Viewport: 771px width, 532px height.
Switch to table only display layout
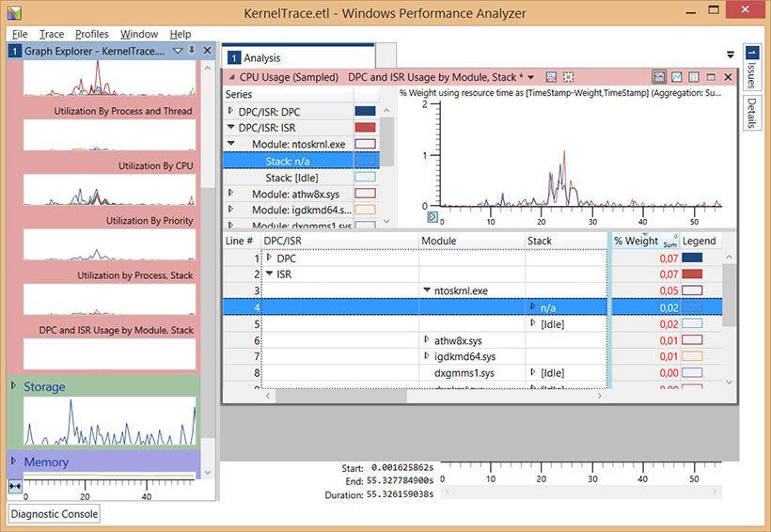[x=694, y=77]
